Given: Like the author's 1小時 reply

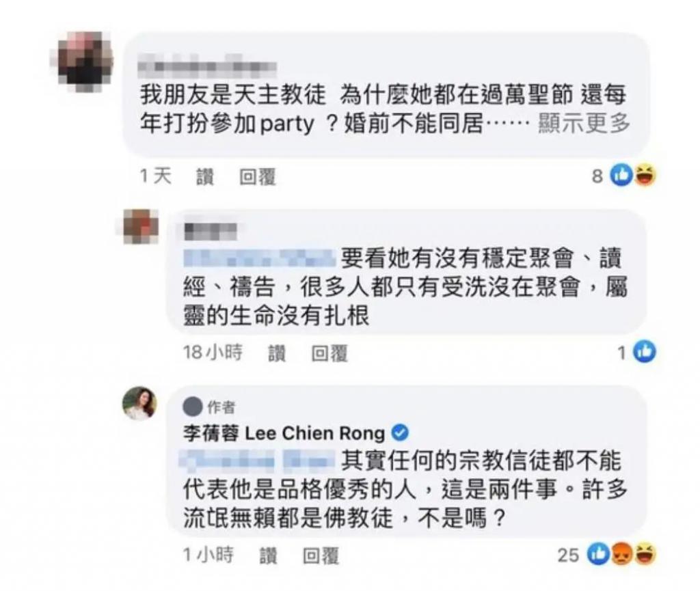Looking at the screenshot, I should pos(268,555).
